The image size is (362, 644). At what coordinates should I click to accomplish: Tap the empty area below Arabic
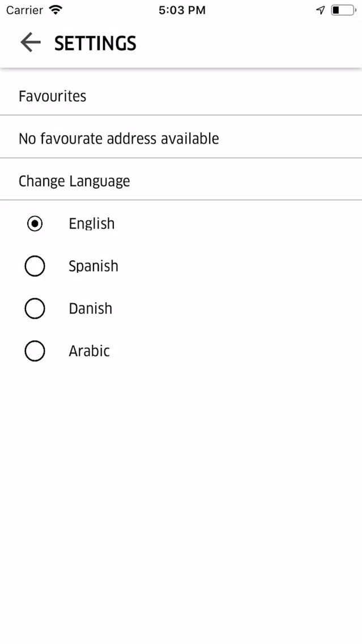[x=181, y=501]
